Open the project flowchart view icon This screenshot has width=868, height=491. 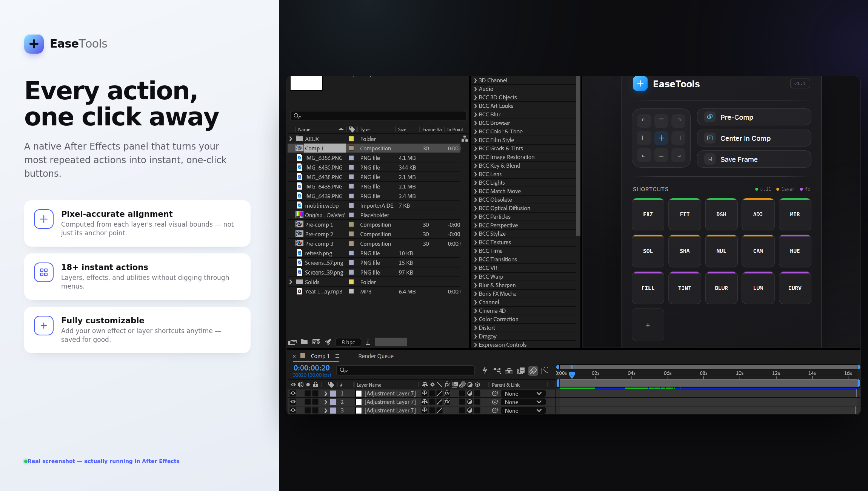[x=465, y=139]
